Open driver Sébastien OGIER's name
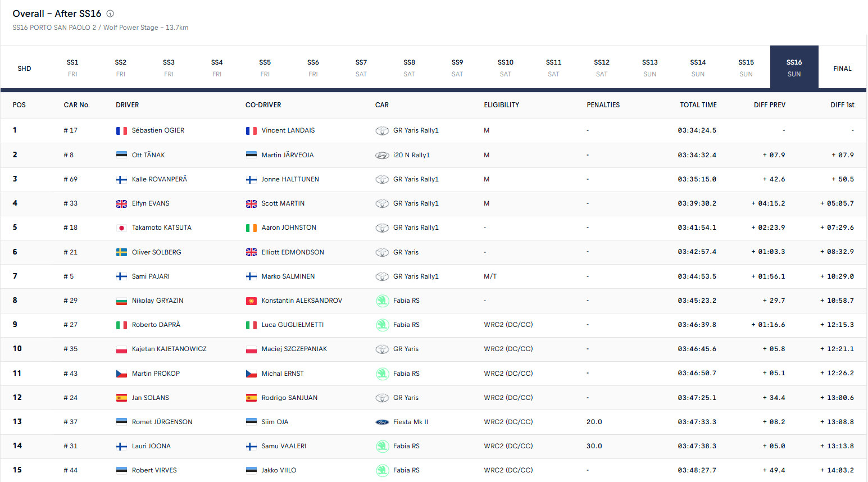The height and width of the screenshot is (482, 868). (x=158, y=130)
